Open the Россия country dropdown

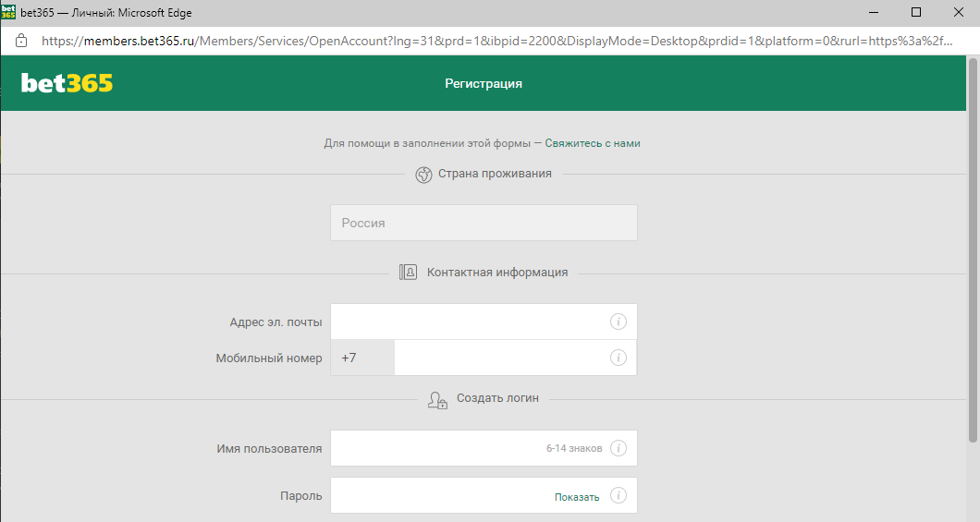pyautogui.click(x=484, y=223)
